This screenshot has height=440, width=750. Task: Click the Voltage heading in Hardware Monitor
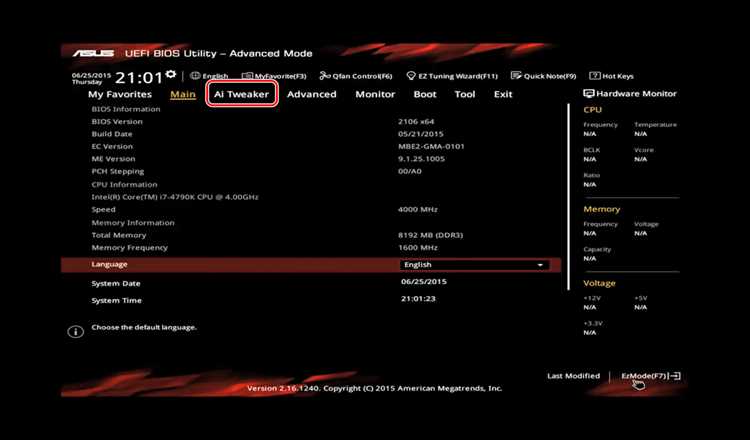[x=599, y=283]
